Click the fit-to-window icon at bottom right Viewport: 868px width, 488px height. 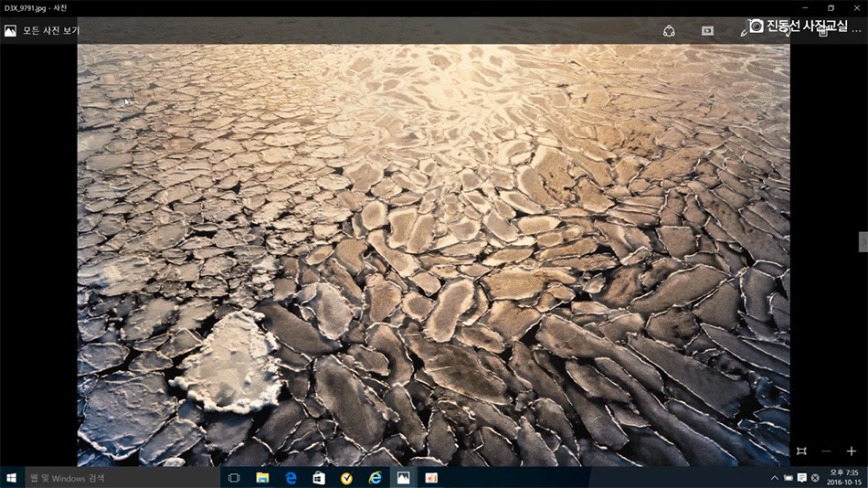point(801,451)
